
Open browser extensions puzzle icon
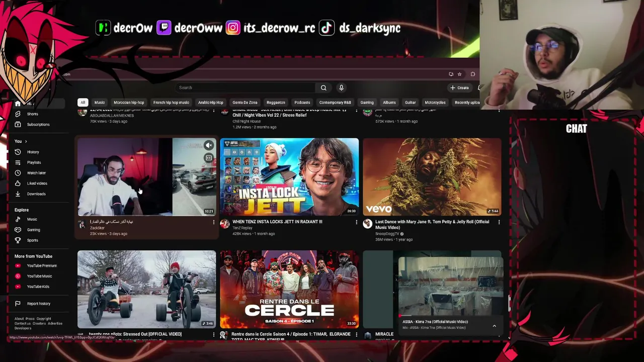tap(472, 74)
